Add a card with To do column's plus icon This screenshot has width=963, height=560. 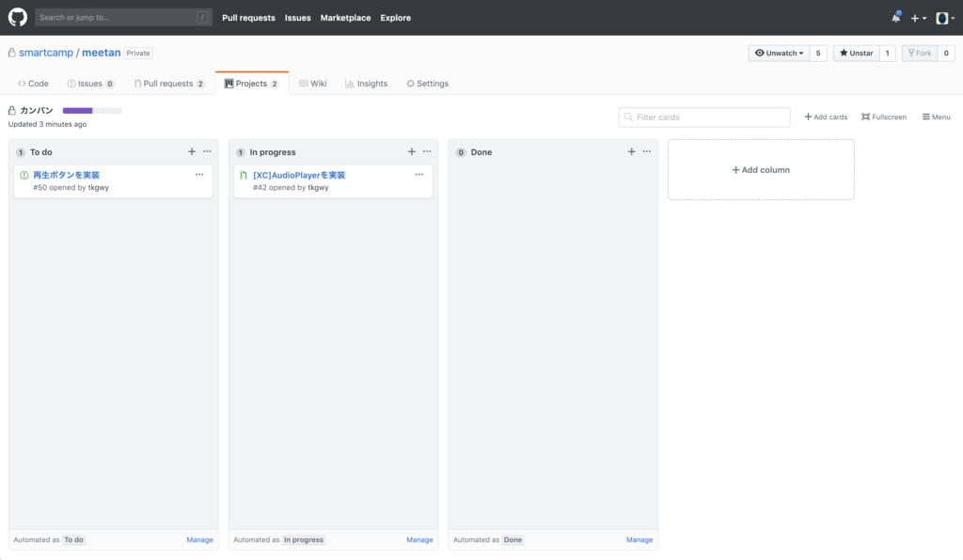pyautogui.click(x=192, y=151)
